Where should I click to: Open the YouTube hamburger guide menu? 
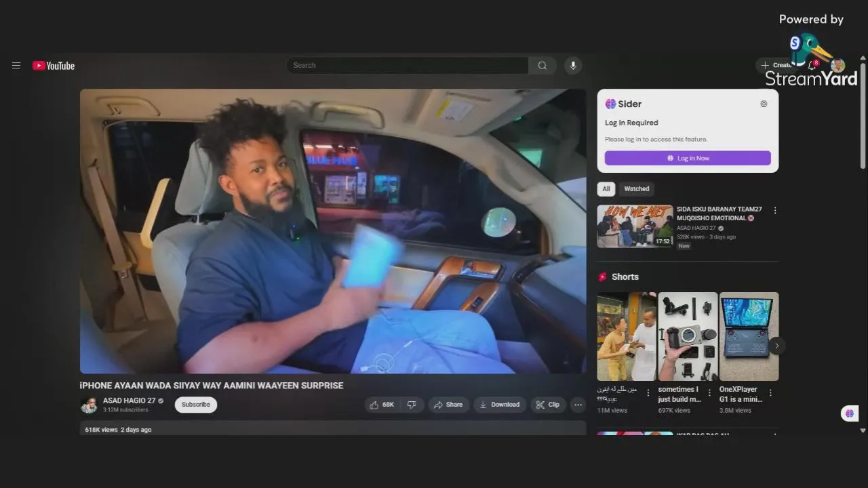click(16, 66)
